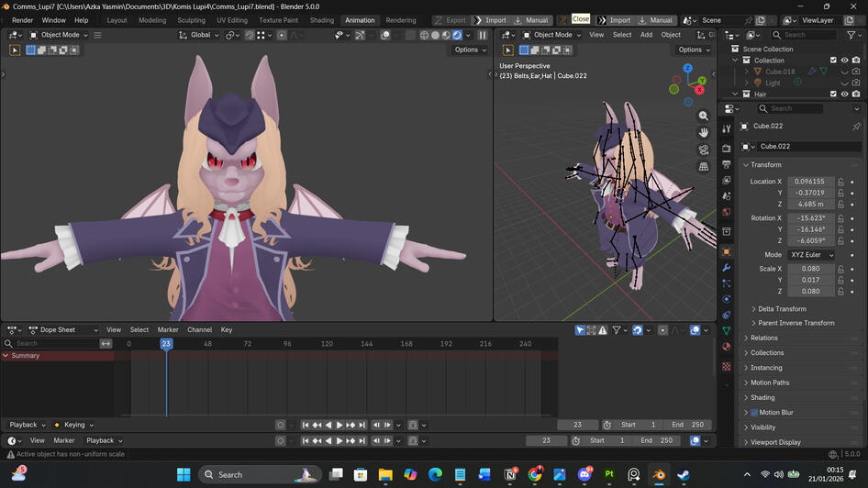The height and width of the screenshot is (488, 868).
Task: Open the Render menu
Action: pyautogui.click(x=23, y=20)
